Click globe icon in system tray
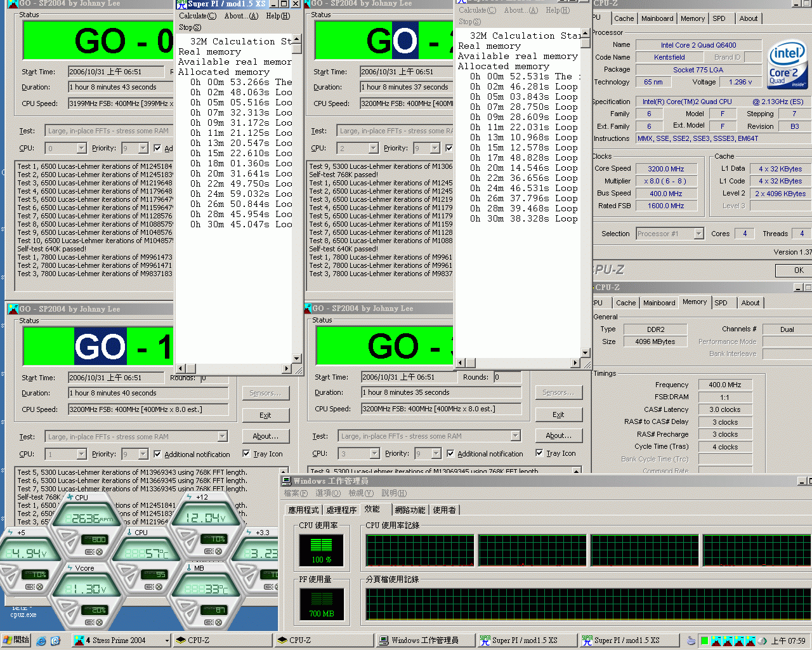The width and height of the screenshot is (812, 650). coord(763,640)
